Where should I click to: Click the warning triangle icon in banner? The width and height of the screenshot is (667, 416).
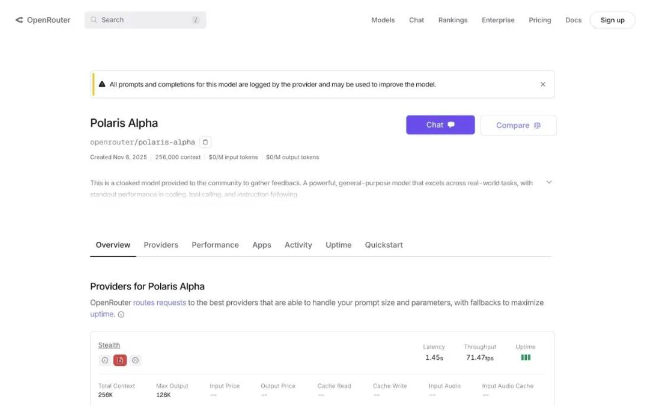101,84
